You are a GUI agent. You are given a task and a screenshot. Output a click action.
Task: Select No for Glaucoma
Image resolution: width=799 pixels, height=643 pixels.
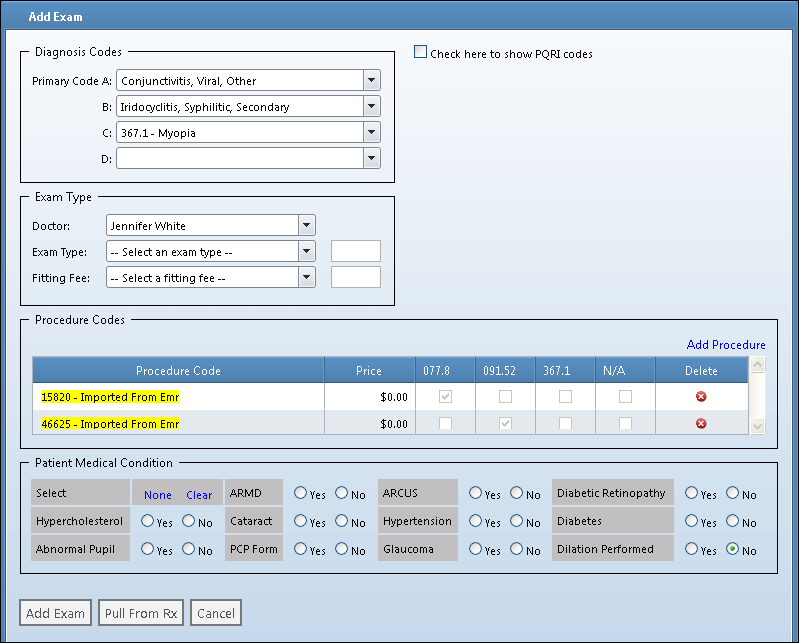517,549
